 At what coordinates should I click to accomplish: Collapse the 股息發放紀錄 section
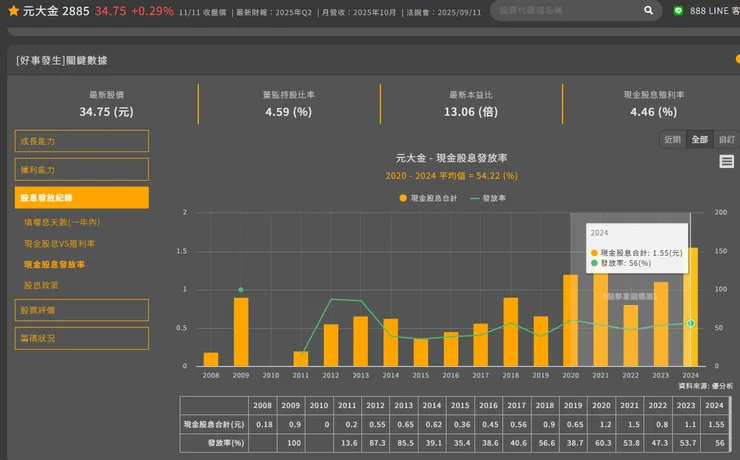tap(82, 198)
